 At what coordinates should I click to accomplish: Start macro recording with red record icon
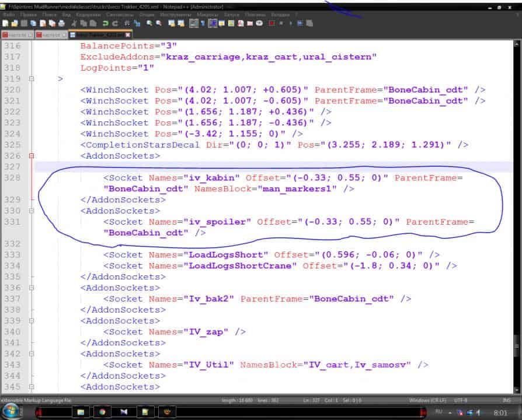tap(271, 23)
